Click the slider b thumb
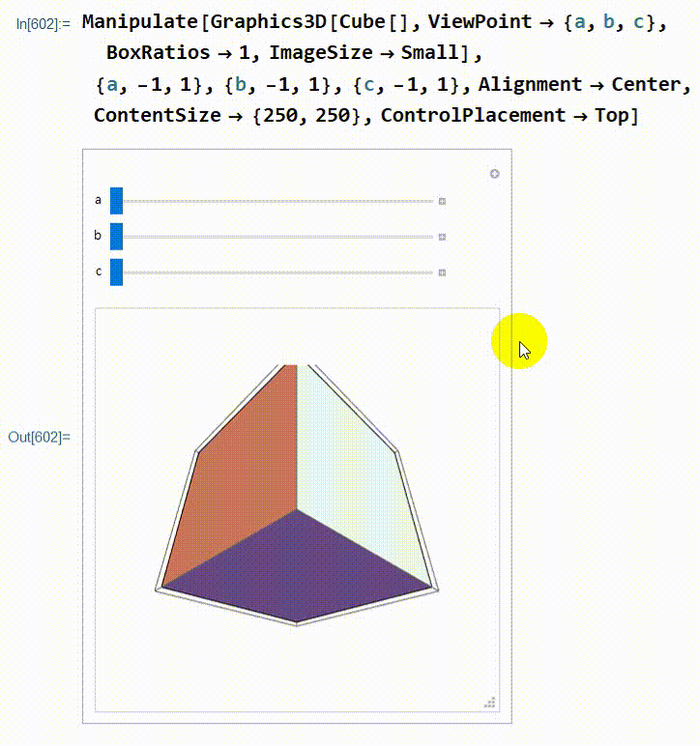700x746 pixels. (x=116, y=237)
